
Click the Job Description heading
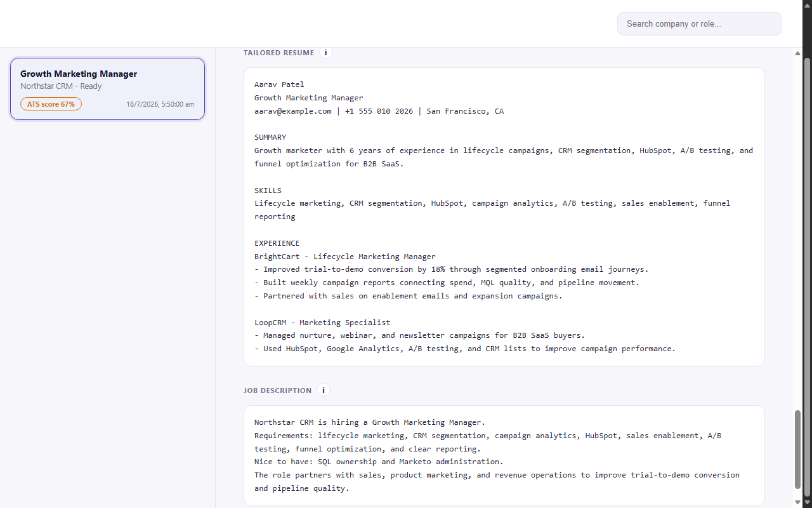tap(277, 391)
